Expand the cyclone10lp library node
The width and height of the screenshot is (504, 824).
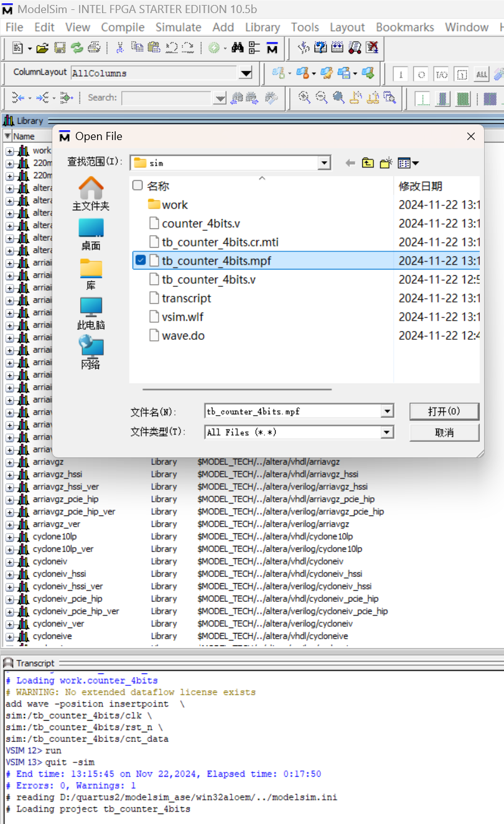coord(10,536)
